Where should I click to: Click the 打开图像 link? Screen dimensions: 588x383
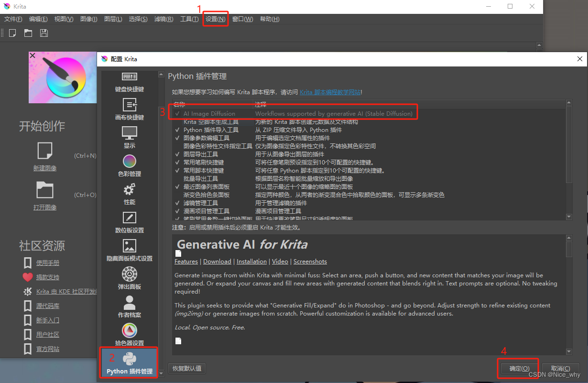coord(45,208)
